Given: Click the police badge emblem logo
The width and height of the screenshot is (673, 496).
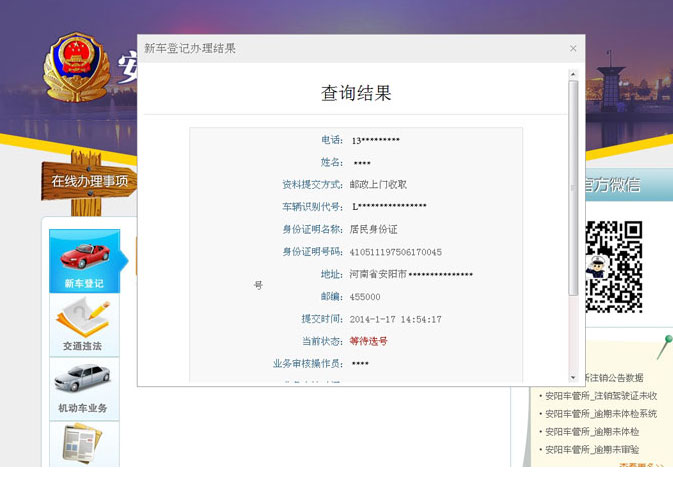Looking at the screenshot, I should pyautogui.click(x=76, y=67).
